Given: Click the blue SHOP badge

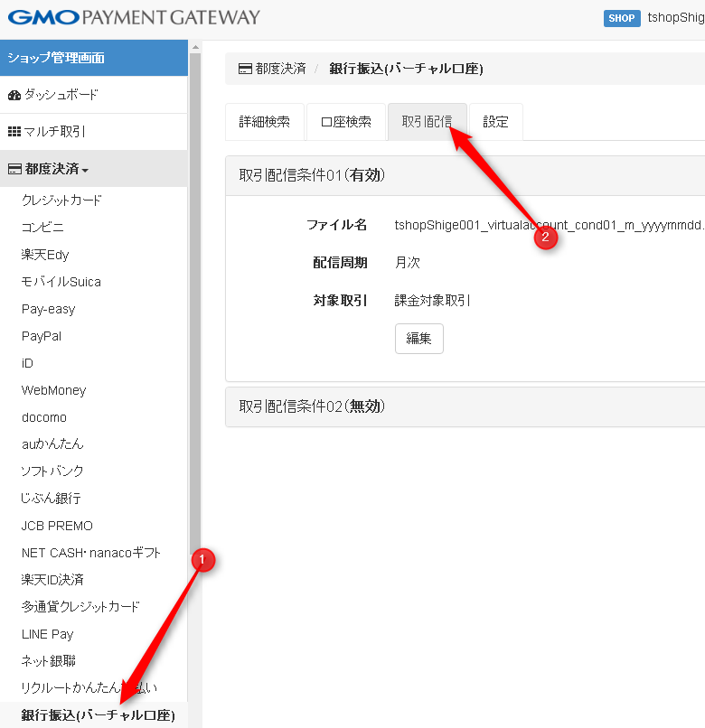Looking at the screenshot, I should point(622,18).
